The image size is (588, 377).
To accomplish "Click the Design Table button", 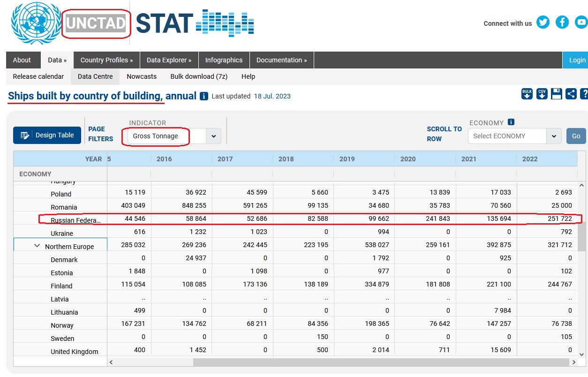I will pos(47,135).
